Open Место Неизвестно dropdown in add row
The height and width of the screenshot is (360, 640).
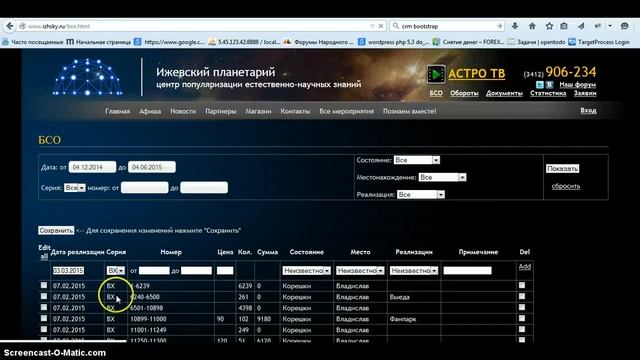coord(360,270)
